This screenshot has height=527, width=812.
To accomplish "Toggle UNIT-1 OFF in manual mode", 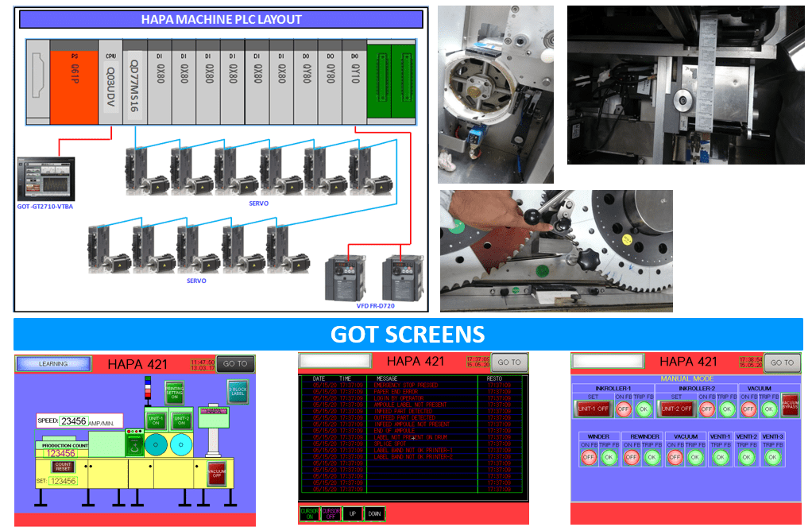I will coord(593,409).
